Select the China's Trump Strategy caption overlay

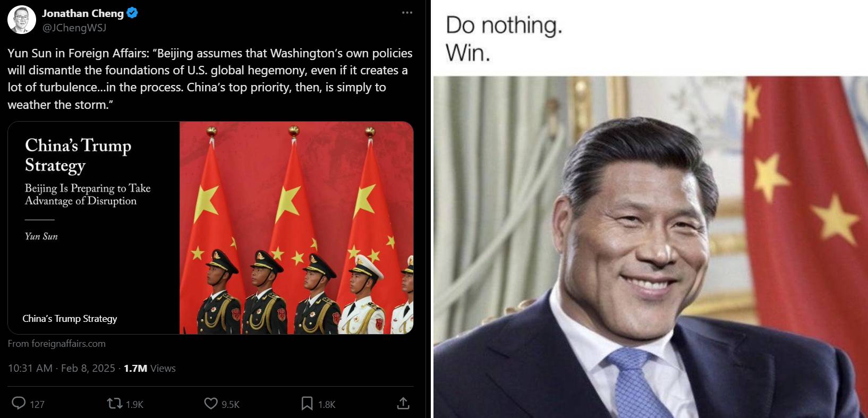click(x=70, y=319)
